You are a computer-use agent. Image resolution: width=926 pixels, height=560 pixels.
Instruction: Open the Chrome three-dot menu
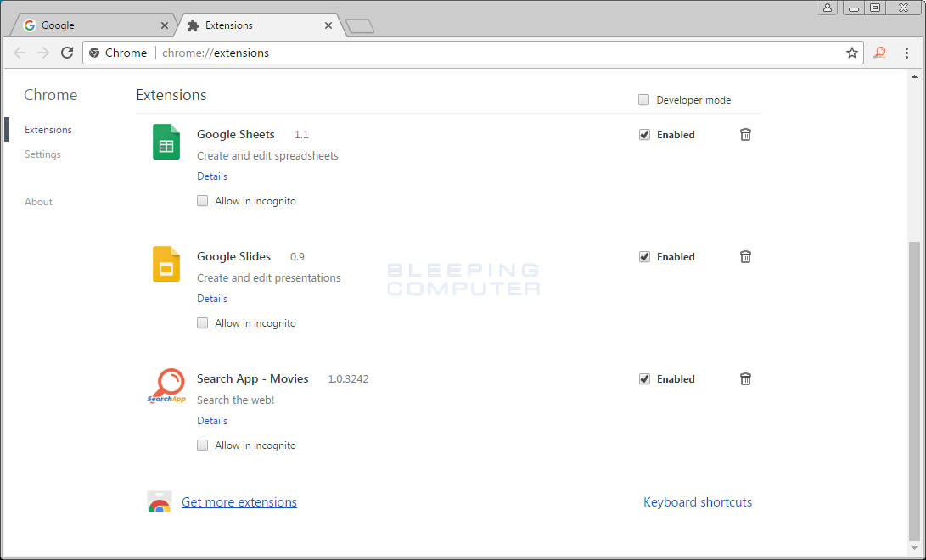pos(906,53)
